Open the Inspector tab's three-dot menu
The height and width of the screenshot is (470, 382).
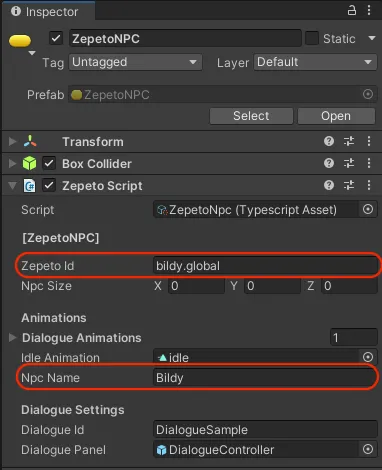[369, 10]
